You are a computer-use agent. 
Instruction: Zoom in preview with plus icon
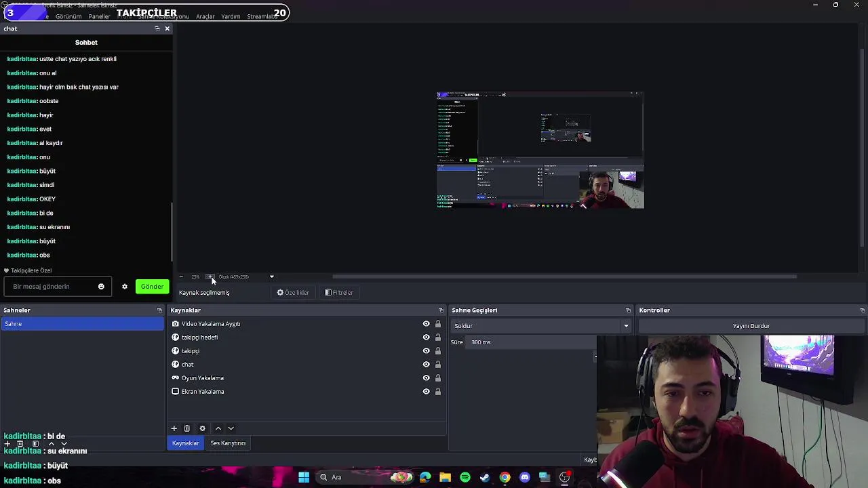point(210,277)
